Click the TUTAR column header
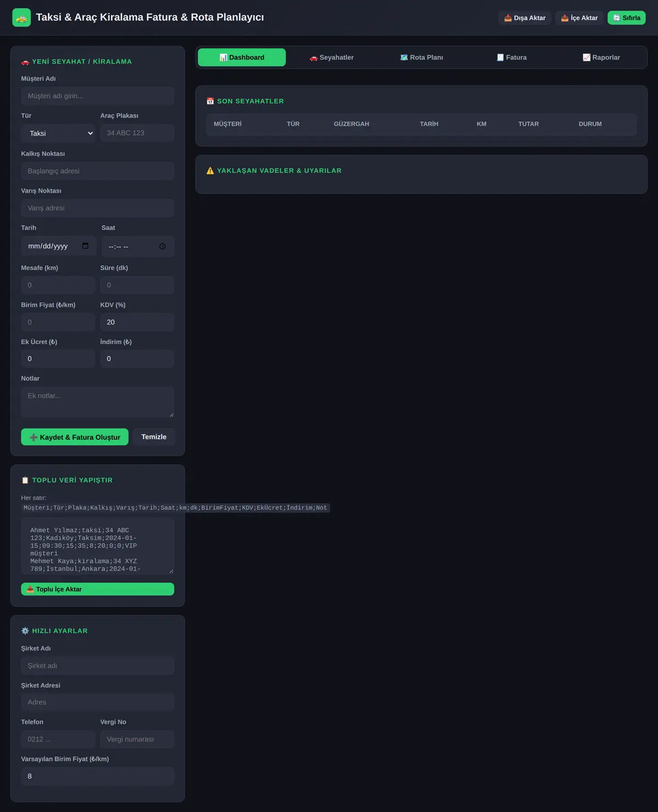This screenshot has height=812, width=658. click(x=529, y=124)
